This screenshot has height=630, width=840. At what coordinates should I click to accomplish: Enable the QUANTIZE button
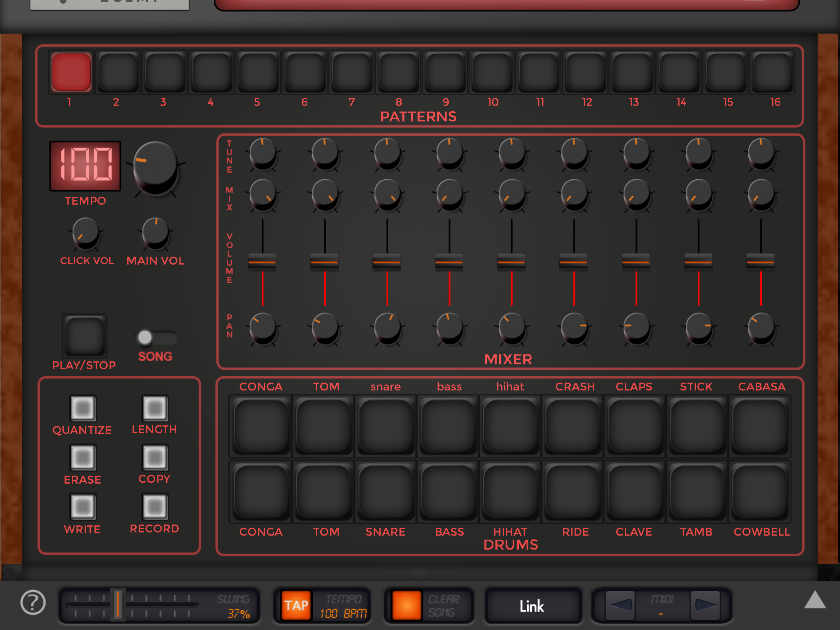(x=83, y=409)
